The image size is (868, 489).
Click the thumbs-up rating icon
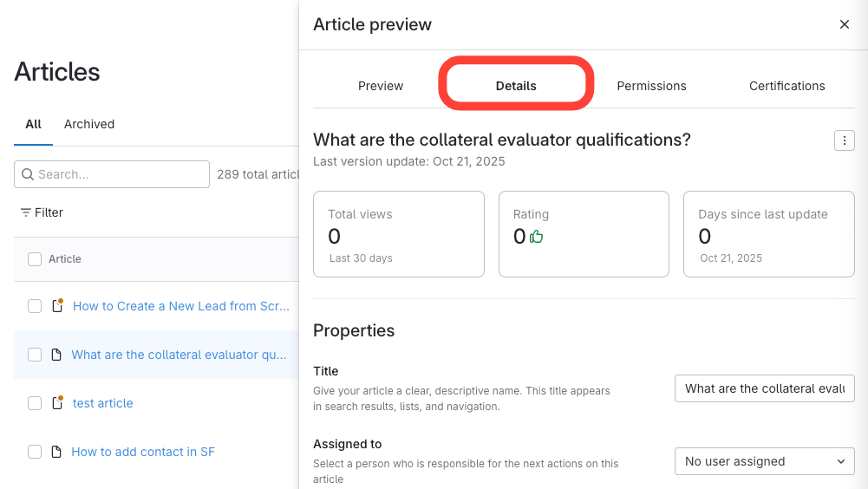point(537,236)
